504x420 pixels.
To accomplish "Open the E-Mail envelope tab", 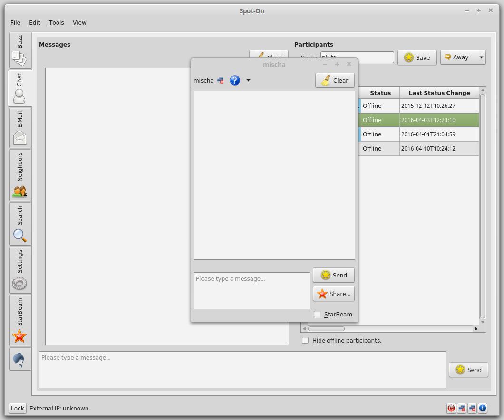I will pyautogui.click(x=19, y=127).
